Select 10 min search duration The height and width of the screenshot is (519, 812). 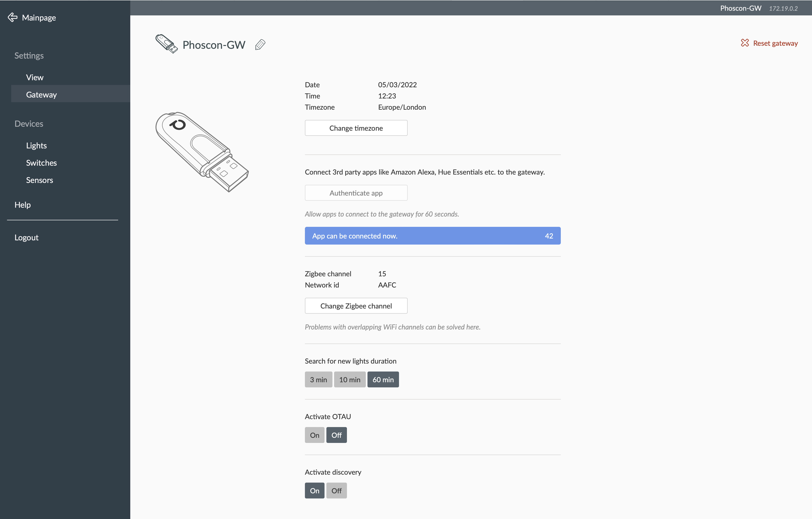(349, 379)
